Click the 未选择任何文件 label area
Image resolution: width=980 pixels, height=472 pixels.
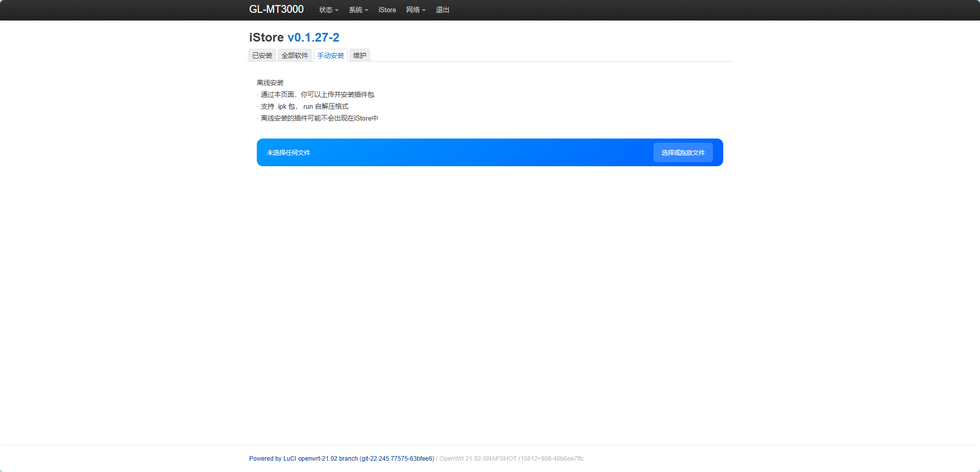pyautogui.click(x=288, y=152)
